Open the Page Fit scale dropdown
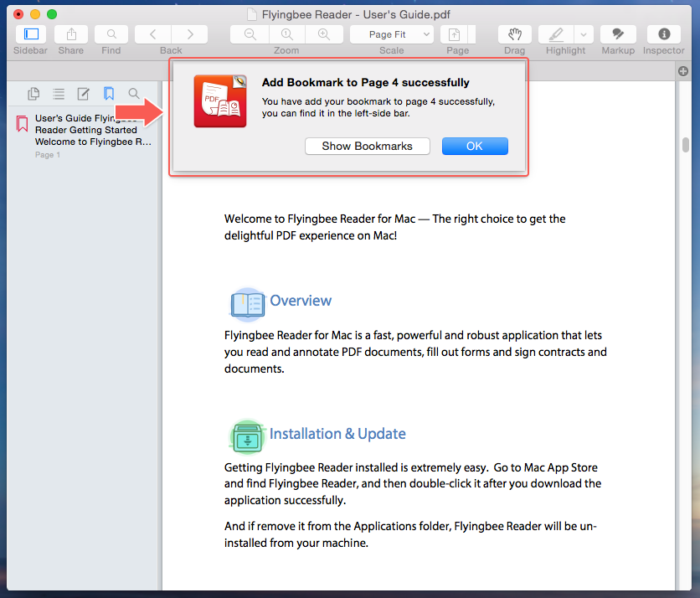The width and height of the screenshot is (700, 598). tap(392, 34)
